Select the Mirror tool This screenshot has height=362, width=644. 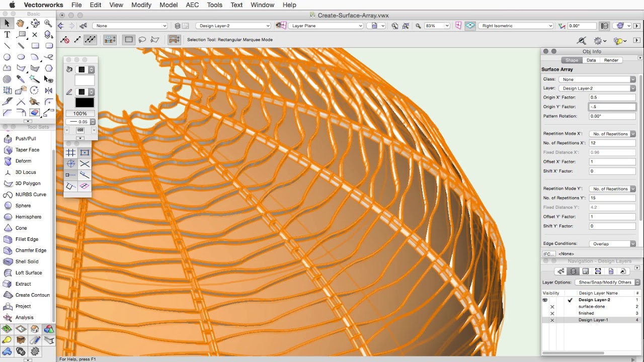(48, 90)
